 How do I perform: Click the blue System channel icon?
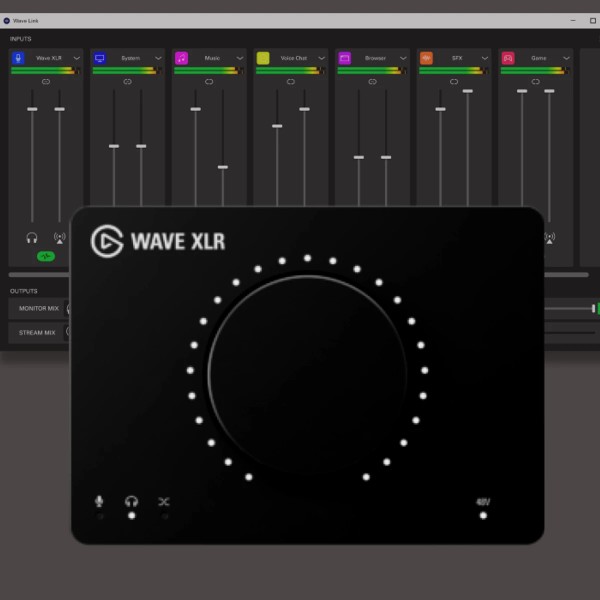pos(99,59)
